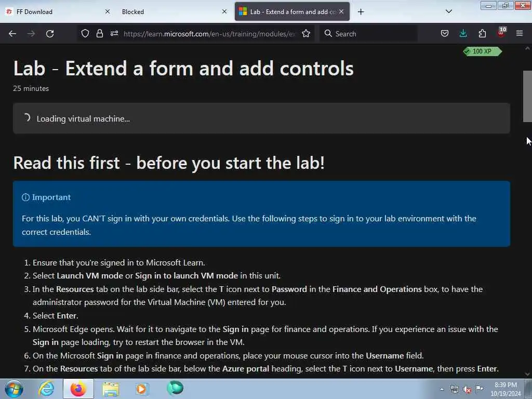Save page to Pocket
This screenshot has width=532, height=399.
pos(445,33)
